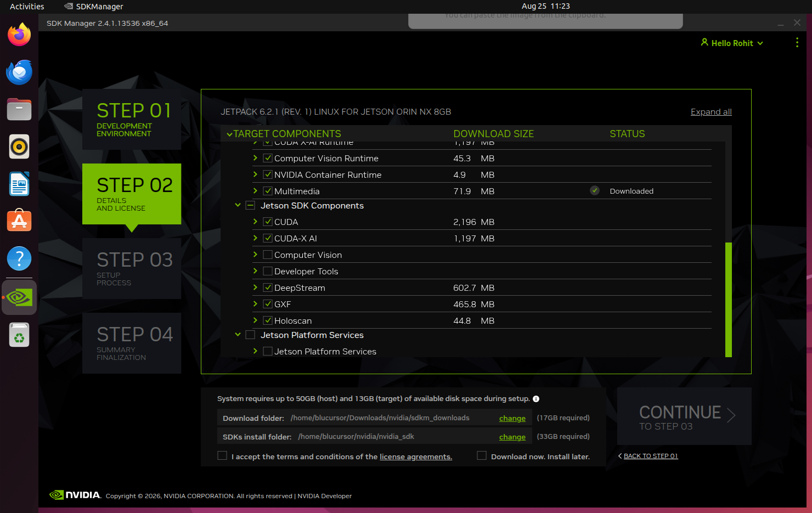812x513 pixels.
Task: Click the SDKManager icon in top bar
Action: 69,7
